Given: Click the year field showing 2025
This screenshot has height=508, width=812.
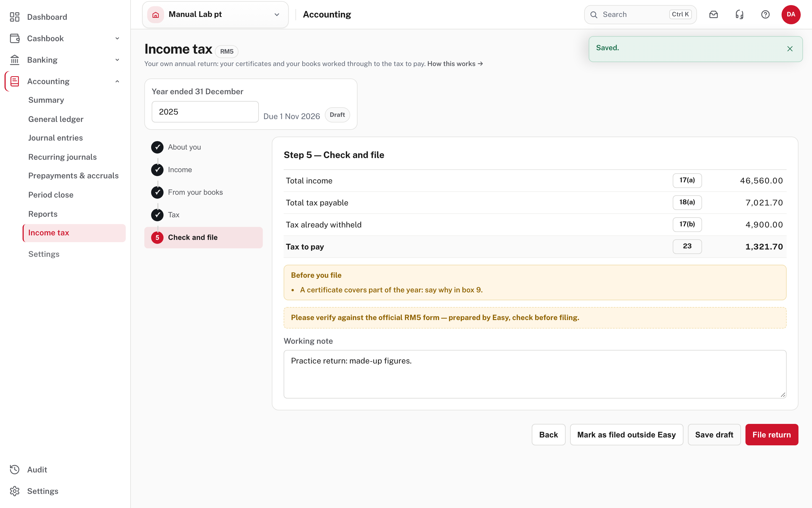Looking at the screenshot, I should click(x=205, y=112).
